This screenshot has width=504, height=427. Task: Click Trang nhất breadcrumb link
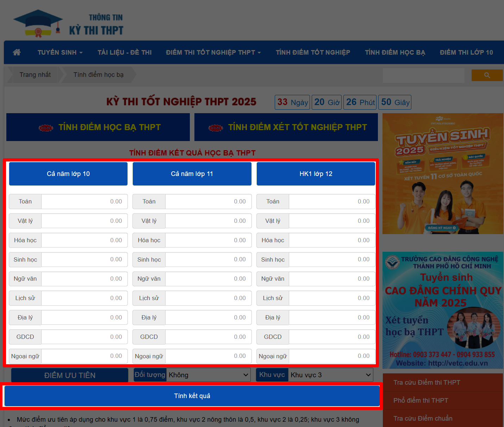coord(35,75)
